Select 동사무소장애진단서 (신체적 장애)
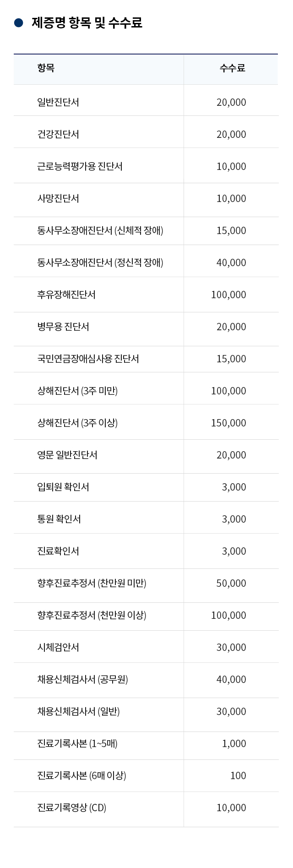Screen dimensions: 293x868 click(100, 230)
